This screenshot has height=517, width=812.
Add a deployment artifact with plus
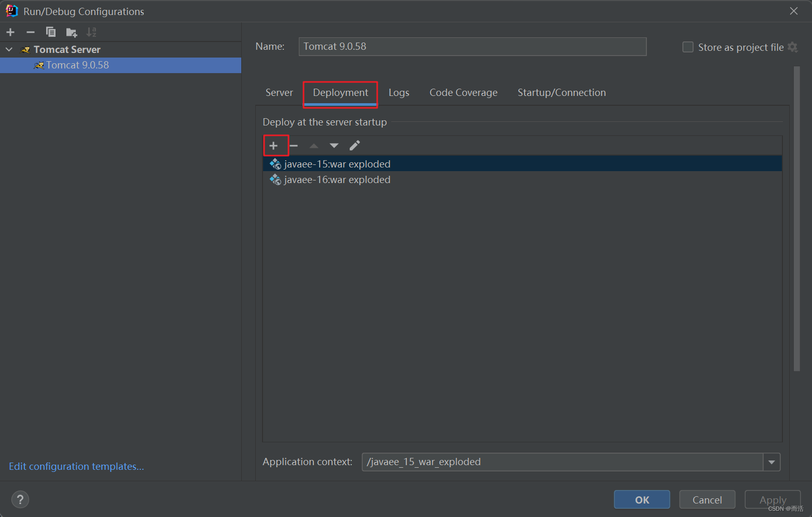pos(273,146)
